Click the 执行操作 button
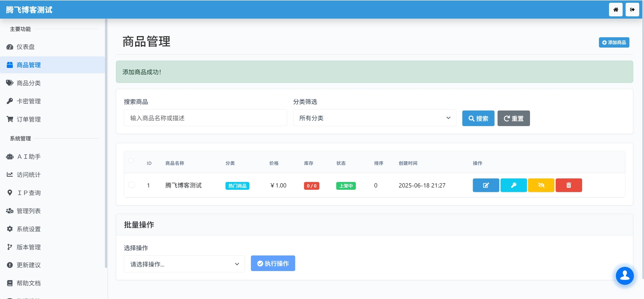The image size is (644, 299). [273, 263]
